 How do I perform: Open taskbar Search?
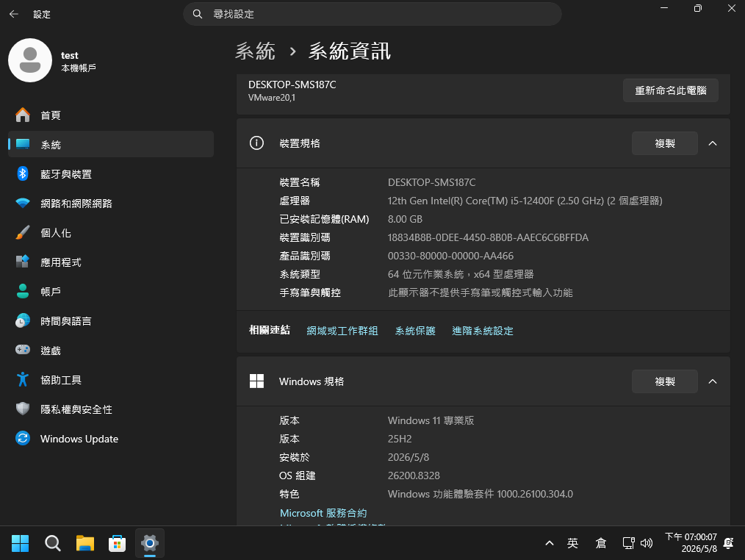52,543
